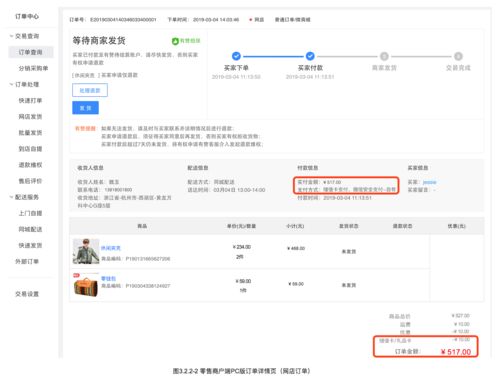Click the orange bag product thumbnail
500x379 pixels.
pos(86,285)
